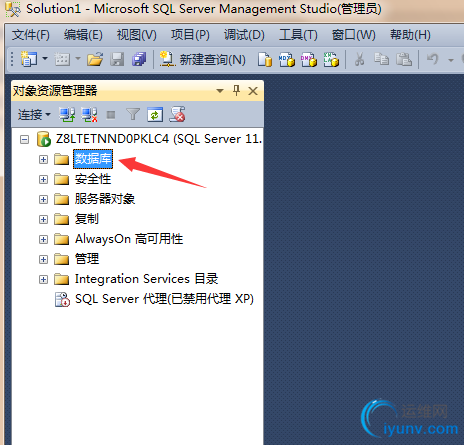Screen dimensions: 464x445
Task: Click the Add New Item toolbar icon
Action: (x=62, y=59)
